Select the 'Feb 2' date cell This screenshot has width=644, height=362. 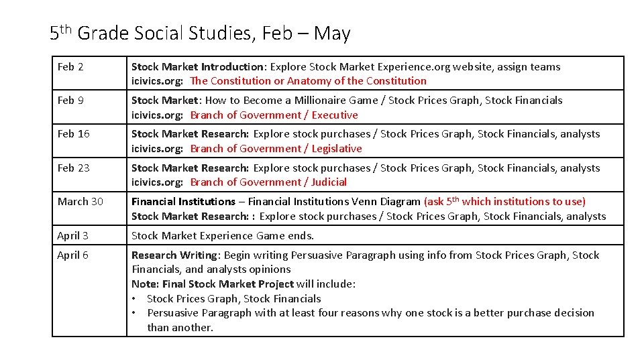(89, 73)
